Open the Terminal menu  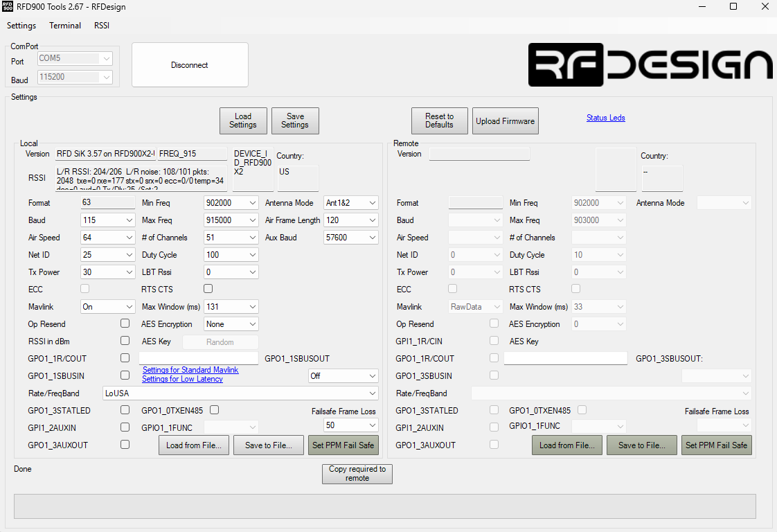pos(65,26)
